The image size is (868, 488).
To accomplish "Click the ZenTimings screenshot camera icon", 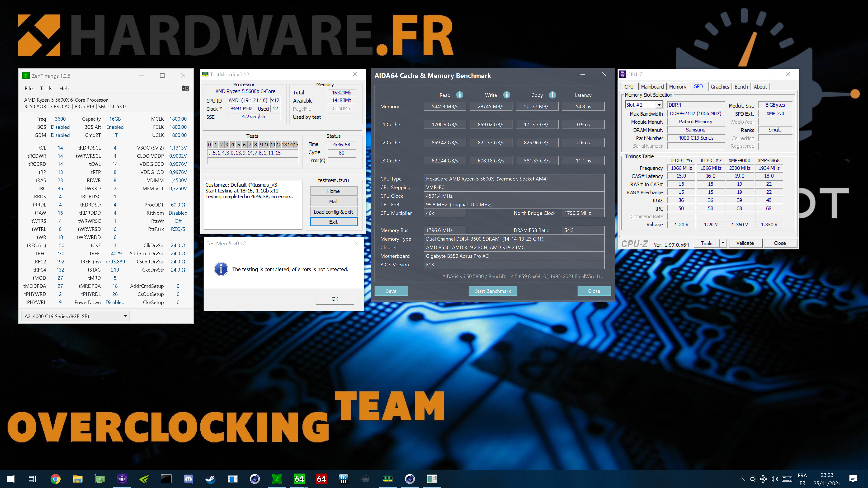I will (x=185, y=88).
